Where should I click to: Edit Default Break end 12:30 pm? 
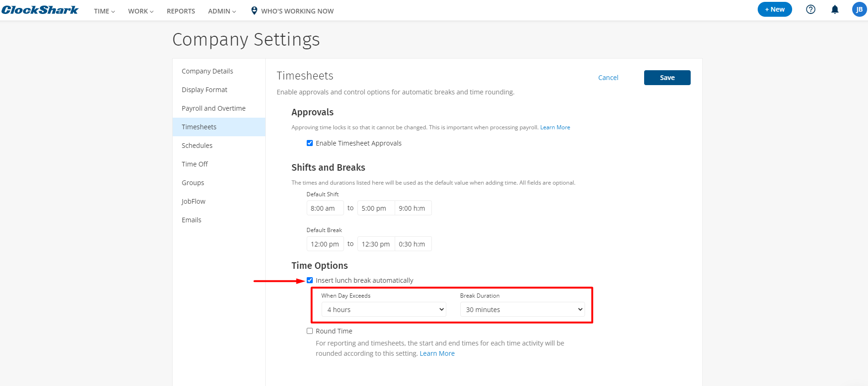[376, 244]
